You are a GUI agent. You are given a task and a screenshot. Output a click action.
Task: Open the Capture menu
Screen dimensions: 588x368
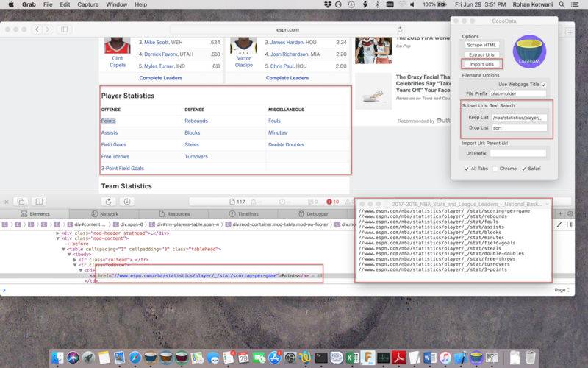pos(87,4)
